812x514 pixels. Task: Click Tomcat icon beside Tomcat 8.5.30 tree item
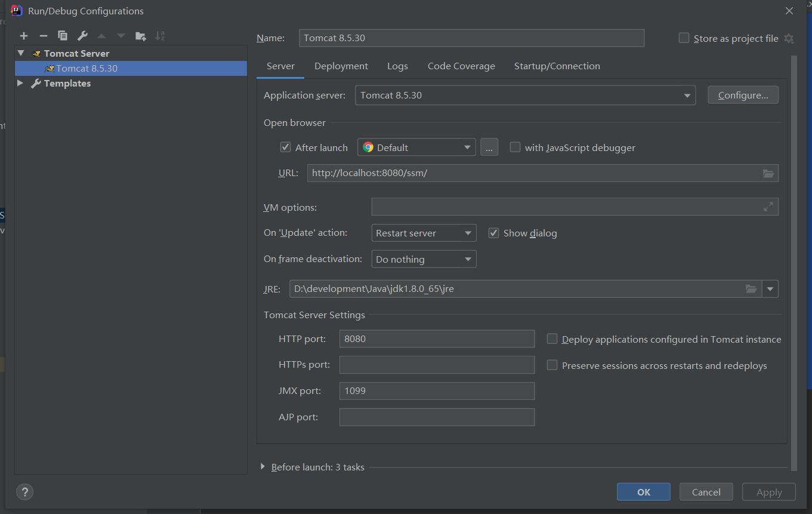pos(50,69)
